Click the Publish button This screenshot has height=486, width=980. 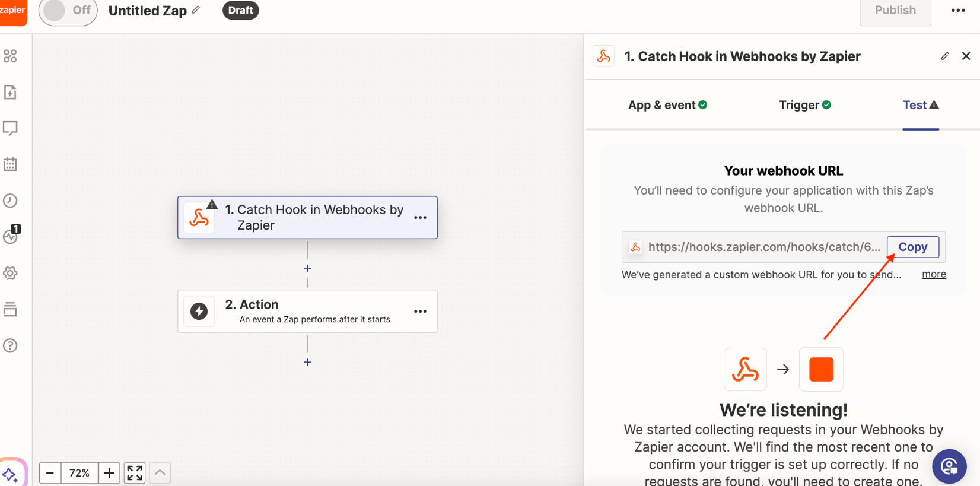[895, 11]
